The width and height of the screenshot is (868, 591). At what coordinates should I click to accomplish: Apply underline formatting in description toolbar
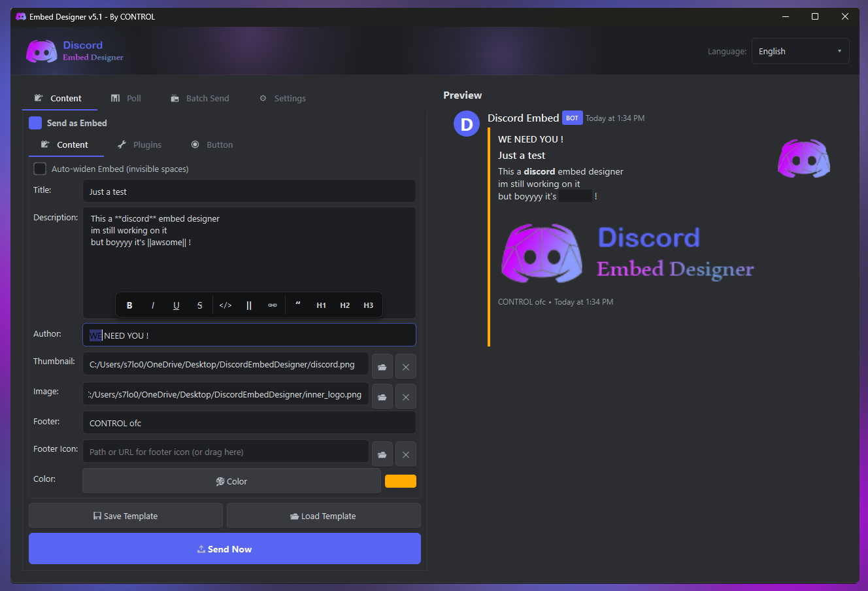[176, 305]
